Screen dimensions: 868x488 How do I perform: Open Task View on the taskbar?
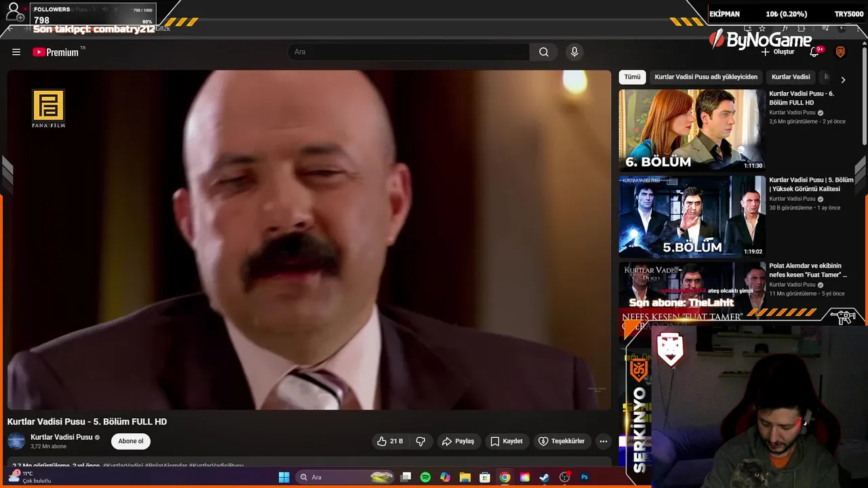point(406,477)
